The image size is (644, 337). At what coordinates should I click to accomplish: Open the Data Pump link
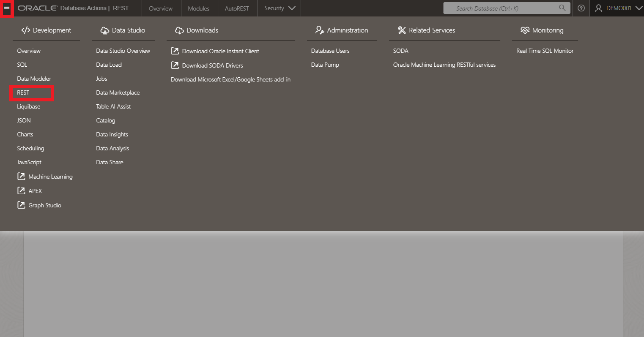pyautogui.click(x=325, y=65)
